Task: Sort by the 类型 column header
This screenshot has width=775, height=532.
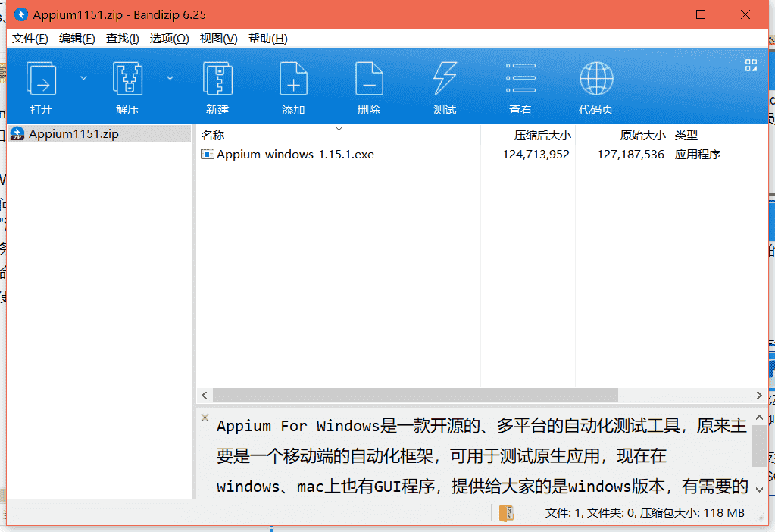Action: click(719, 135)
